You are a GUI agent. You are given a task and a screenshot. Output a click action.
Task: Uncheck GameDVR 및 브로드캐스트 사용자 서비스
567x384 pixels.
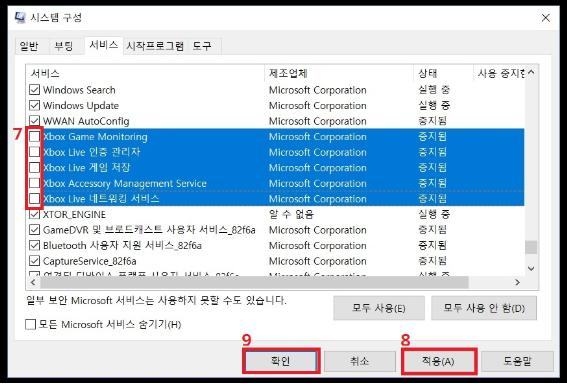34,230
